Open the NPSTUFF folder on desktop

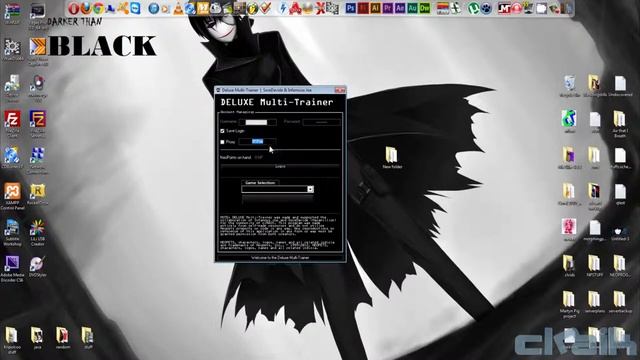pos(594,266)
